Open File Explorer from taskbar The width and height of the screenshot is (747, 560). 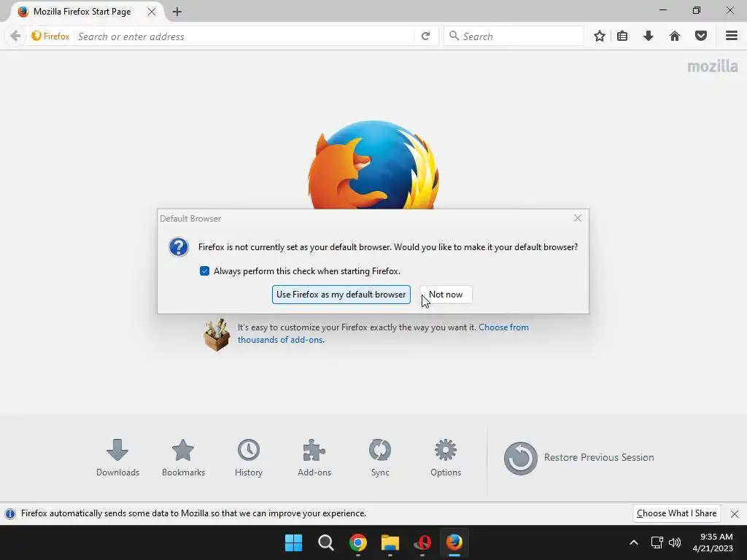click(390, 542)
